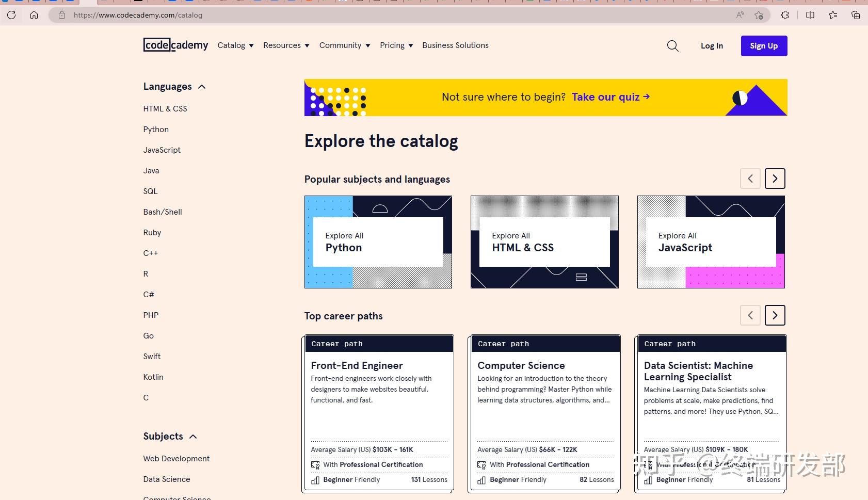Open the Catalog dropdown menu

(x=236, y=45)
